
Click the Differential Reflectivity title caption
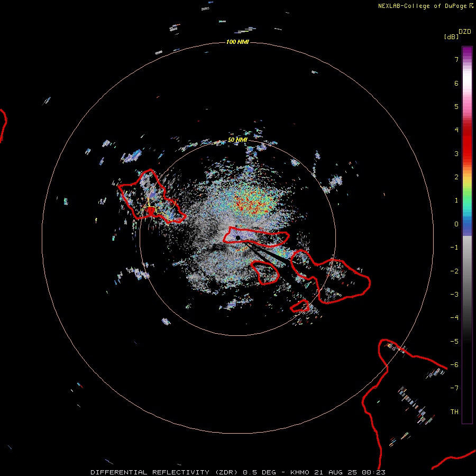click(238, 472)
